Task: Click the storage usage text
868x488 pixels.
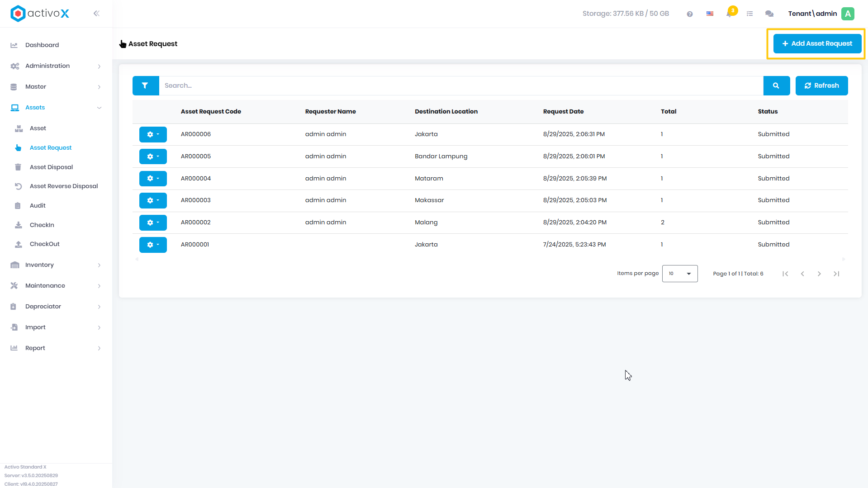Action: (x=626, y=14)
